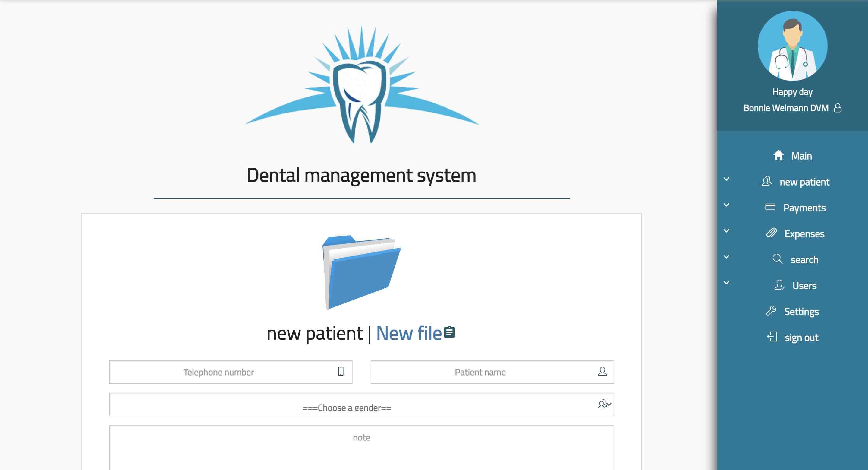The height and width of the screenshot is (470, 868).
Task: Click the profile icon beside Bonnie Weimann DVM
Action: pos(838,108)
